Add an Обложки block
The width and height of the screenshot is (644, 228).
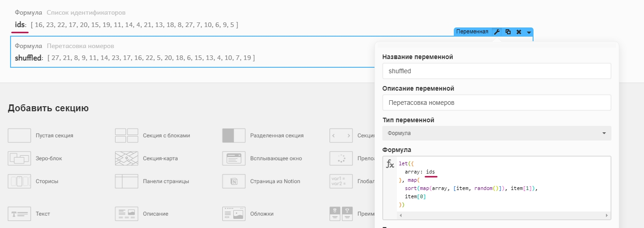248,214
